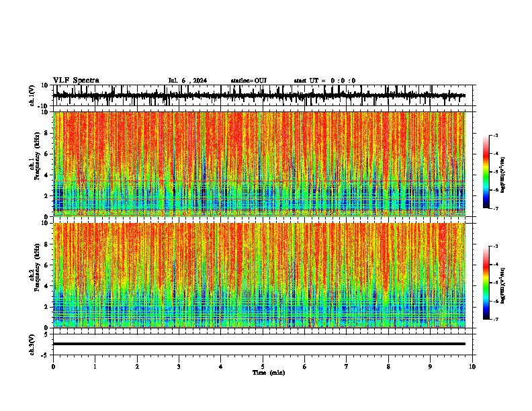Click the thick black ch.3 voltage line
This screenshot has height=411, width=532.
[259, 344]
